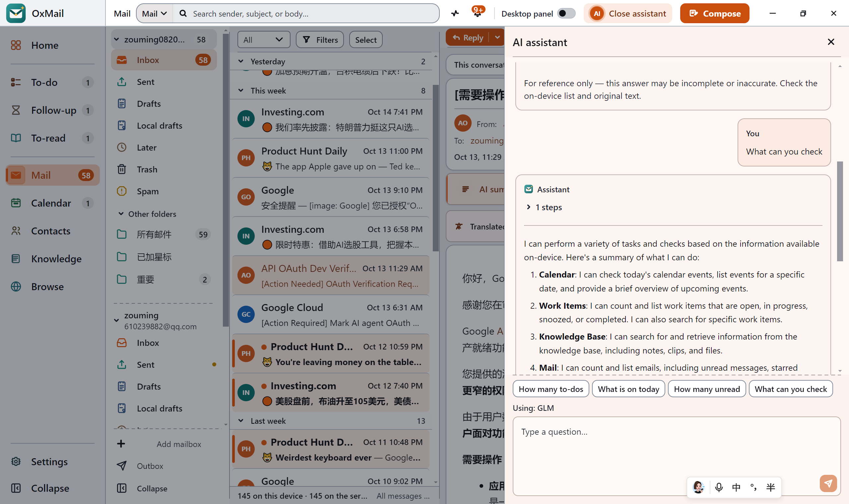849x504 pixels.
Task: Open the Mail scope dropdown beside search
Action: point(155,14)
